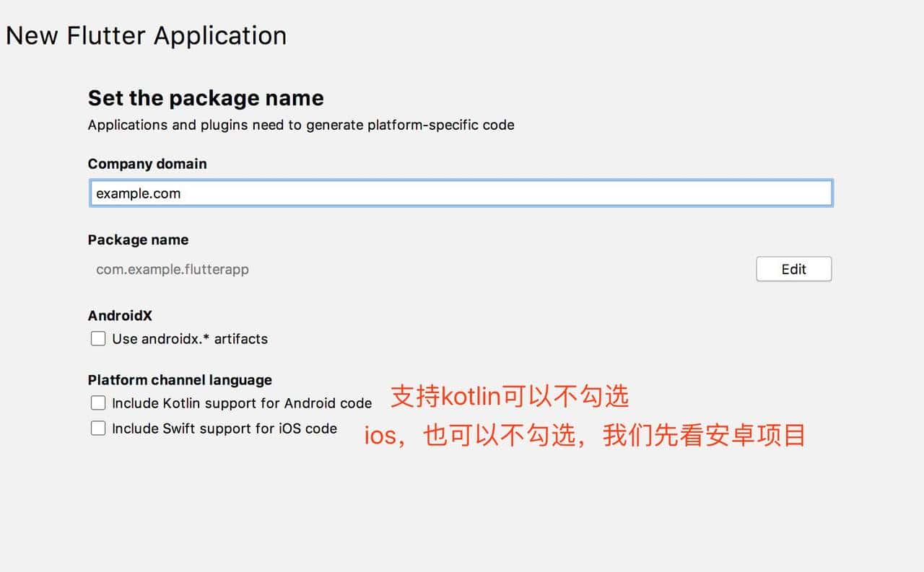The width and height of the screenshot is (924, 572).
Task: Click the com.example.flutterapp package name text
Action: point(173,270)
